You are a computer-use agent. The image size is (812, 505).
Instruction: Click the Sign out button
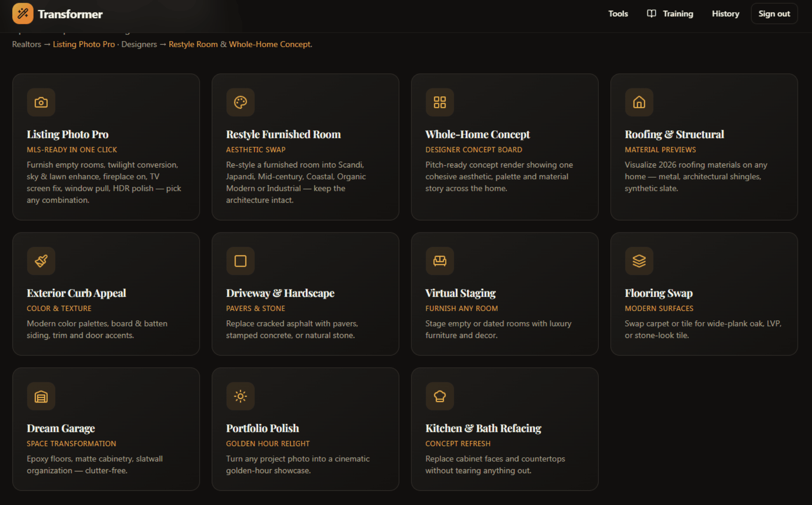774,14
